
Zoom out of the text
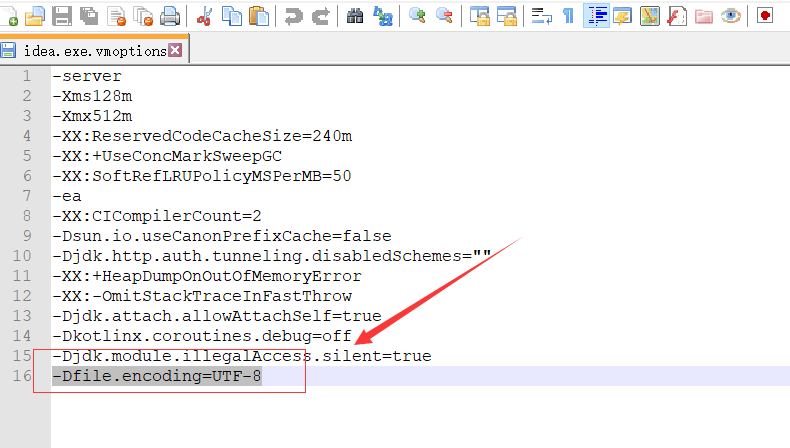444,16
